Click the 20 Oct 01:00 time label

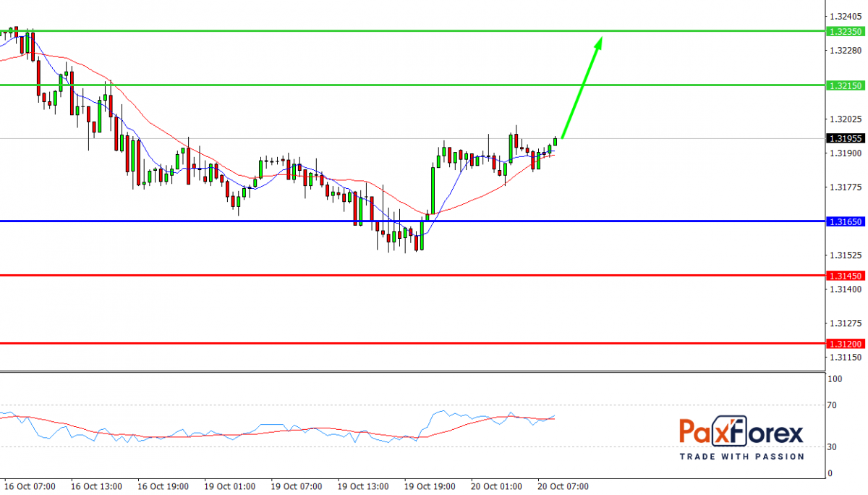496,486
